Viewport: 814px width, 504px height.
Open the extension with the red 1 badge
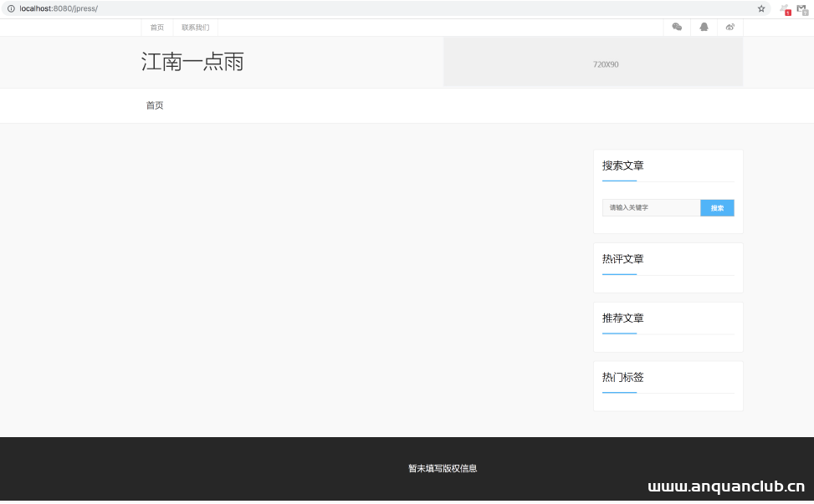(x=785, y=8)
